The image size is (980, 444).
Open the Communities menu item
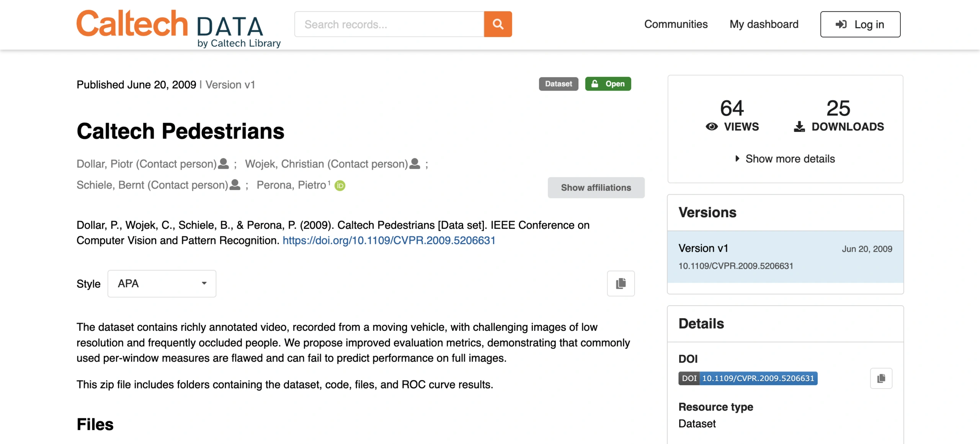[x=676, y=24]
